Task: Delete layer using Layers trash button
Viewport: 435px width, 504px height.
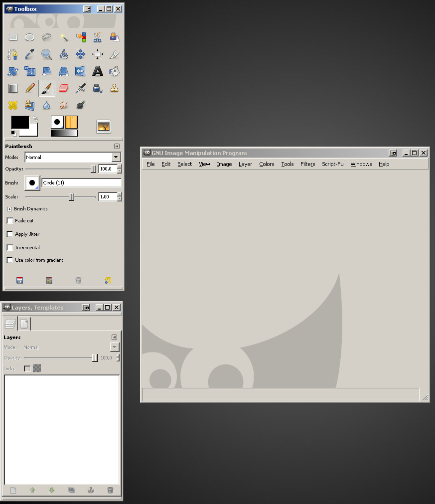Action: (110, 491)
